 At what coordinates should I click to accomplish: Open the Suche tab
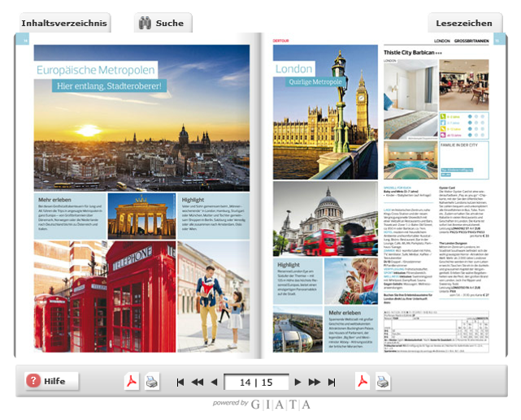(163, 23)
